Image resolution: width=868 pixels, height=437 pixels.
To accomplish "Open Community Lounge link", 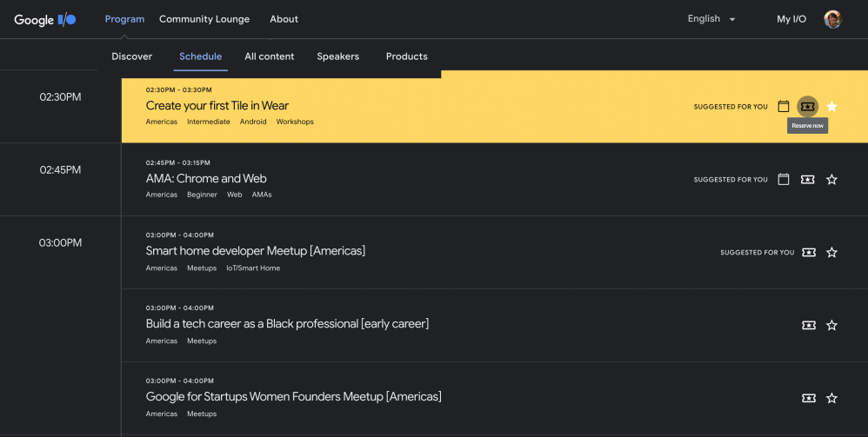I will point(204,19).
